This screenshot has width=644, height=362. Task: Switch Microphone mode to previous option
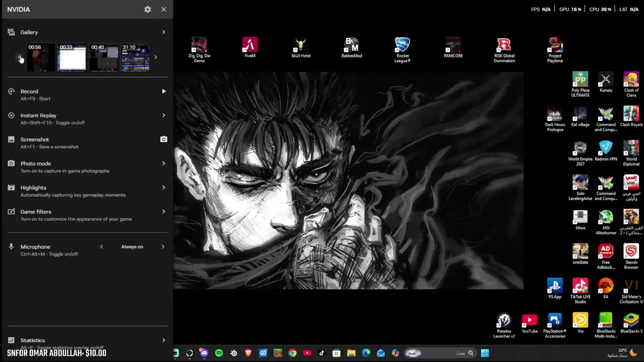[102, 247]
